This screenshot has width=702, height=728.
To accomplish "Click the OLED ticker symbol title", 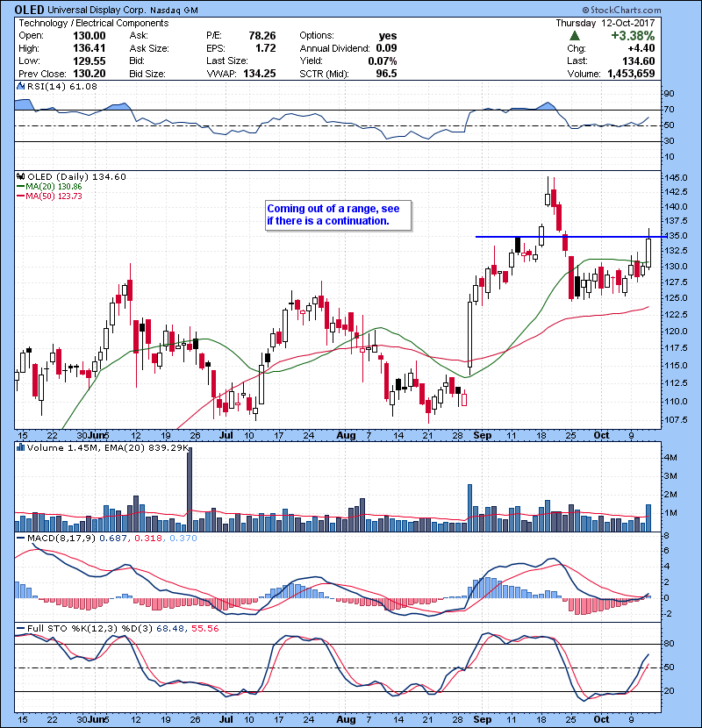I will click(x=29, y=10).
